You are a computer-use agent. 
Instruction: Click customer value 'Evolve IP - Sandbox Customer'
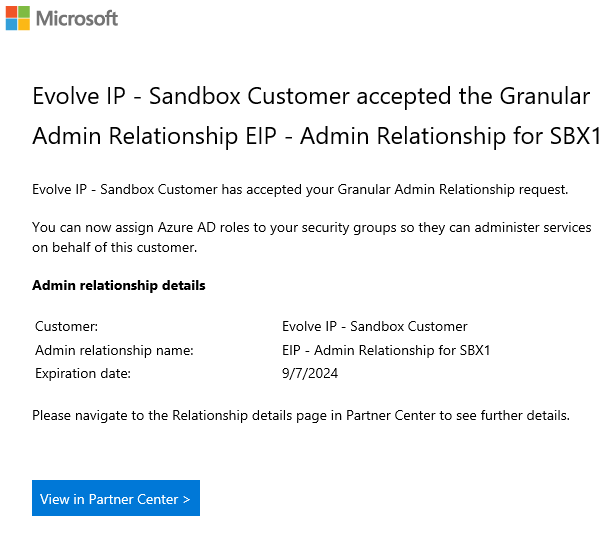pyautogui.click(x=374, y=326)
